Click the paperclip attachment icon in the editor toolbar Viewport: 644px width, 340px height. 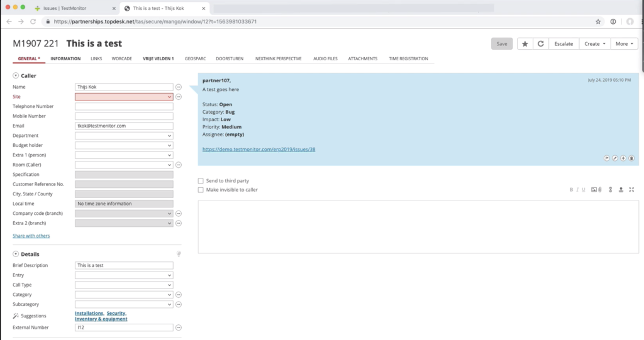600,190
